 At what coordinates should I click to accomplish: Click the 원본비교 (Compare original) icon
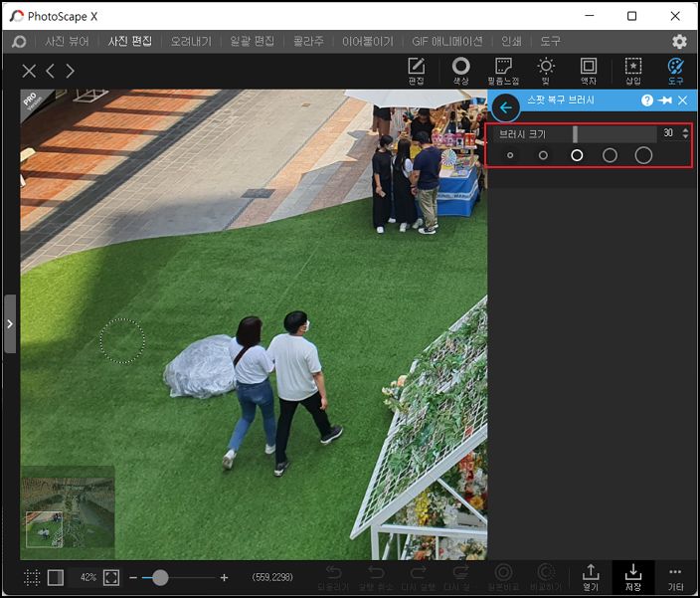[503, 577]
